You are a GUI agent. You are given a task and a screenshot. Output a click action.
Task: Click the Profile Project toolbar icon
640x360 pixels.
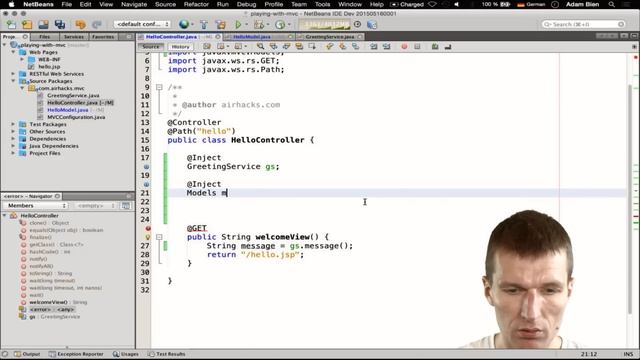[280, 24]
